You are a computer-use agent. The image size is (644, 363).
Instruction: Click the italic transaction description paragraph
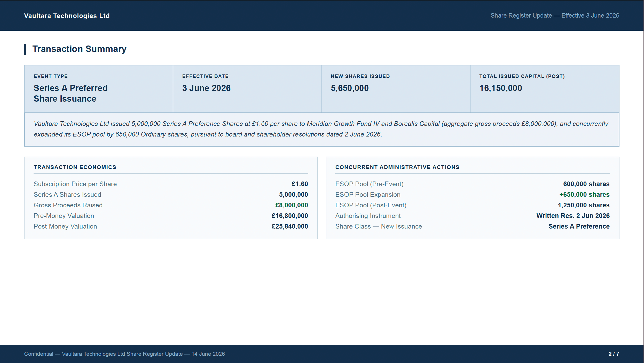coord(321,129)
